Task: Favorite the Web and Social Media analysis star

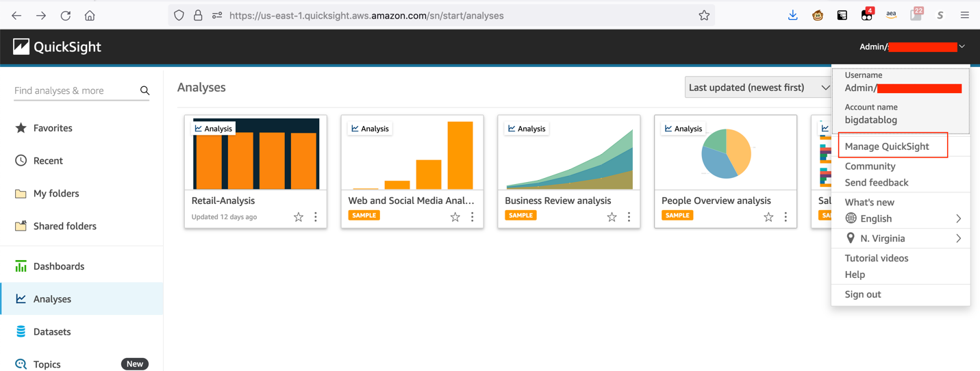Action: pos(455,217)
